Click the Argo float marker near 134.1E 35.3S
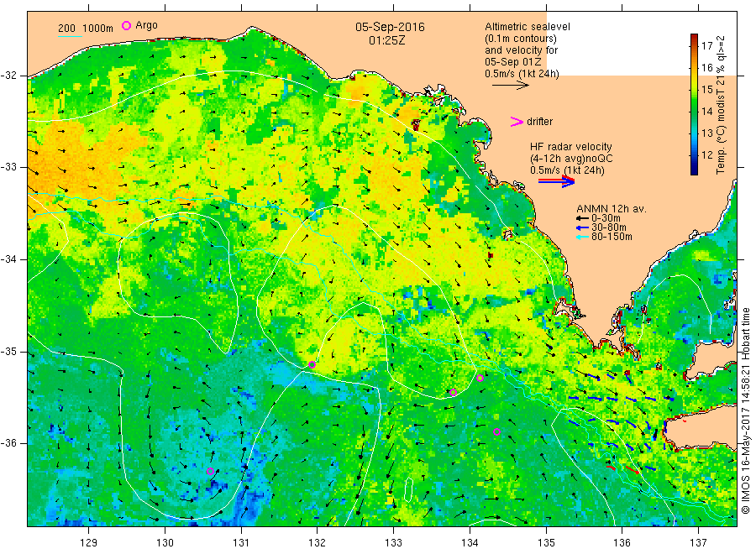The height and width of the screenshot is (554, 756). pos(480,379)
